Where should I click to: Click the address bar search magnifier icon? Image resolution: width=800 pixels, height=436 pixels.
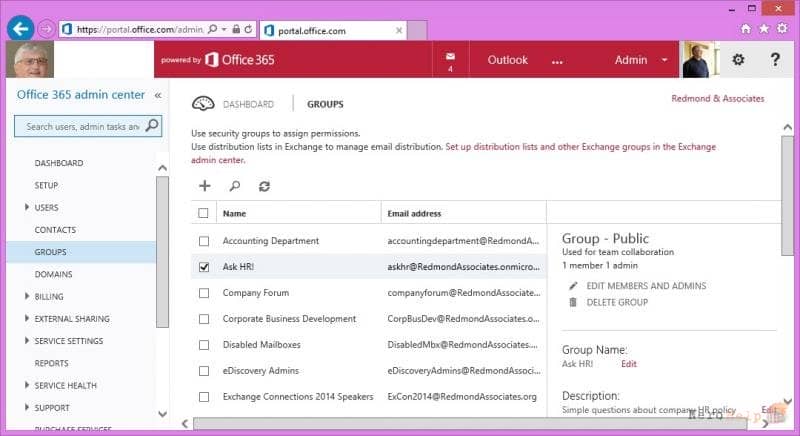(x=213, y=29)
